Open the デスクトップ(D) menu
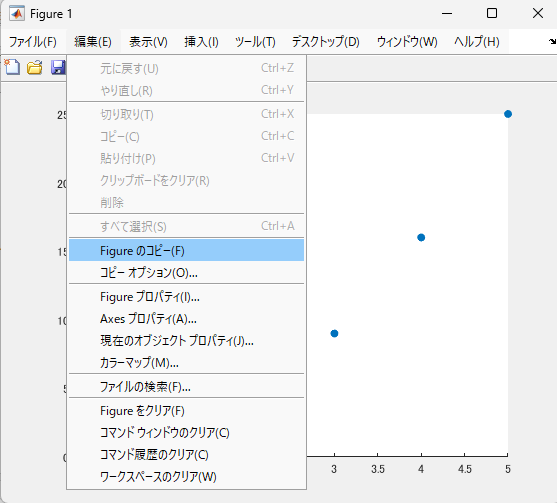 pyautogui.click(x=325, y=42)
